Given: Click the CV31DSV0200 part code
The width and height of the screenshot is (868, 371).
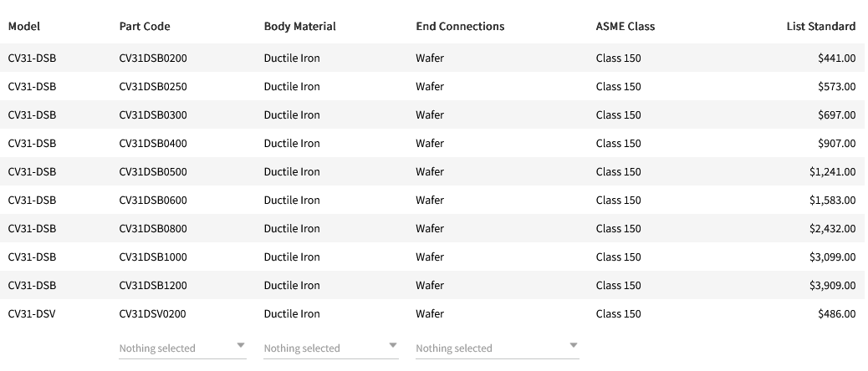Looking at the screenshot, I should coord(153,314).
